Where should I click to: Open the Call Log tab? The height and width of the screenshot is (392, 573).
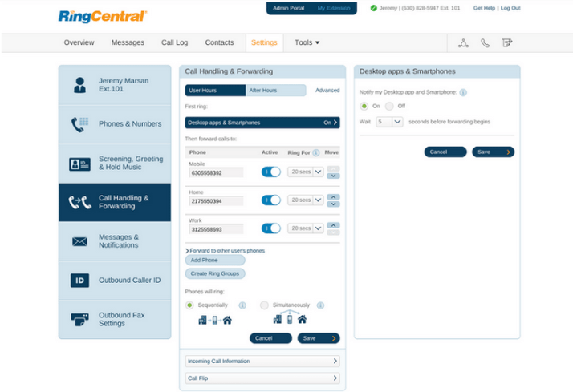click(x=175, y=42)
